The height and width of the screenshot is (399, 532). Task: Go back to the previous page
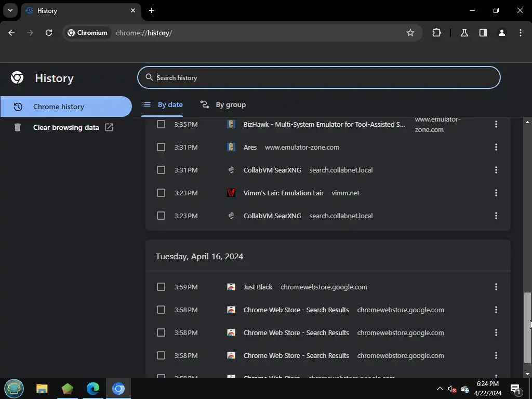(x=11, y=33)
